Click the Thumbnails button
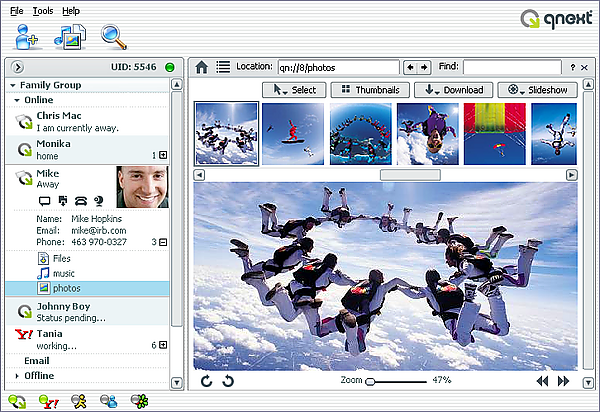This screenshot has width=600, height=412. point(370,90)
